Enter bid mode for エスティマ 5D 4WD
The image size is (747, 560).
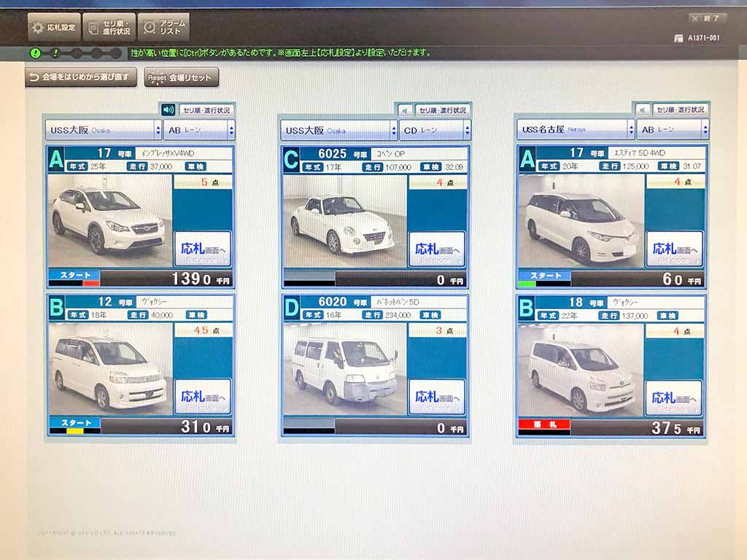(674, 249)
